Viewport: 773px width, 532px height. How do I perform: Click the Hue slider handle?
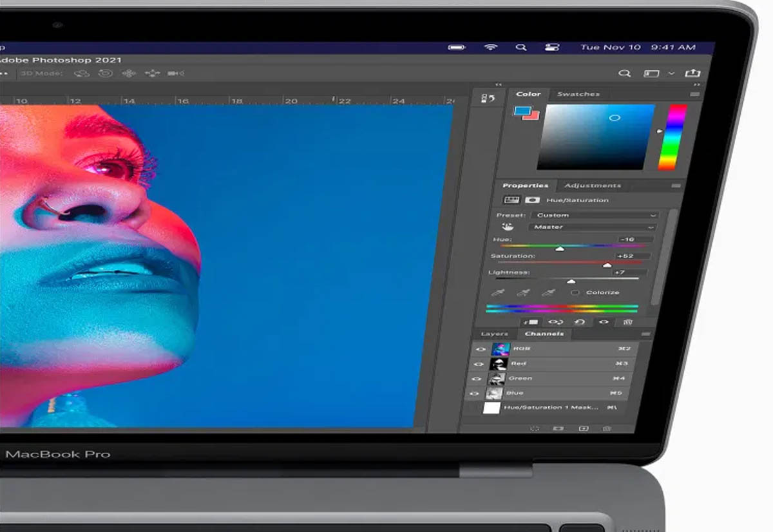click(x=560, y=248)
